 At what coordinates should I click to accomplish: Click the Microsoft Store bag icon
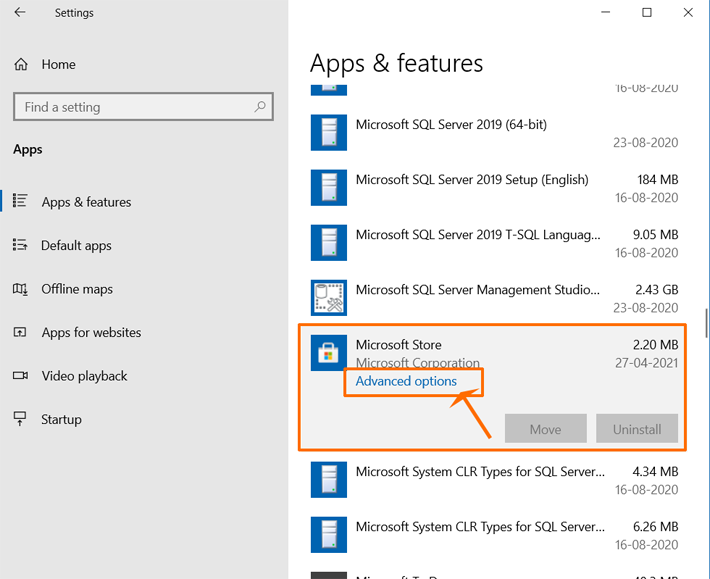(x=329, y=353)
